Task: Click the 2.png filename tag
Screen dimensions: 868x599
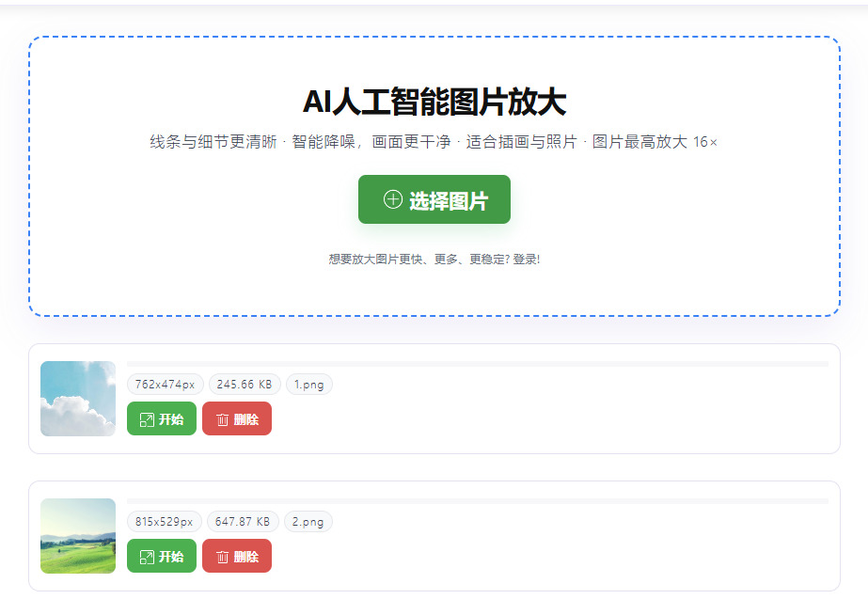Action: click(x=308, y=522)
